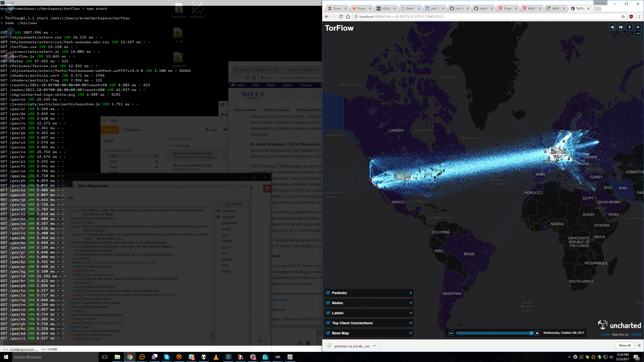Close the downloads bar
Image resolution: width=644 pixels, height=362 pixels.
click(x=639, y=345)
